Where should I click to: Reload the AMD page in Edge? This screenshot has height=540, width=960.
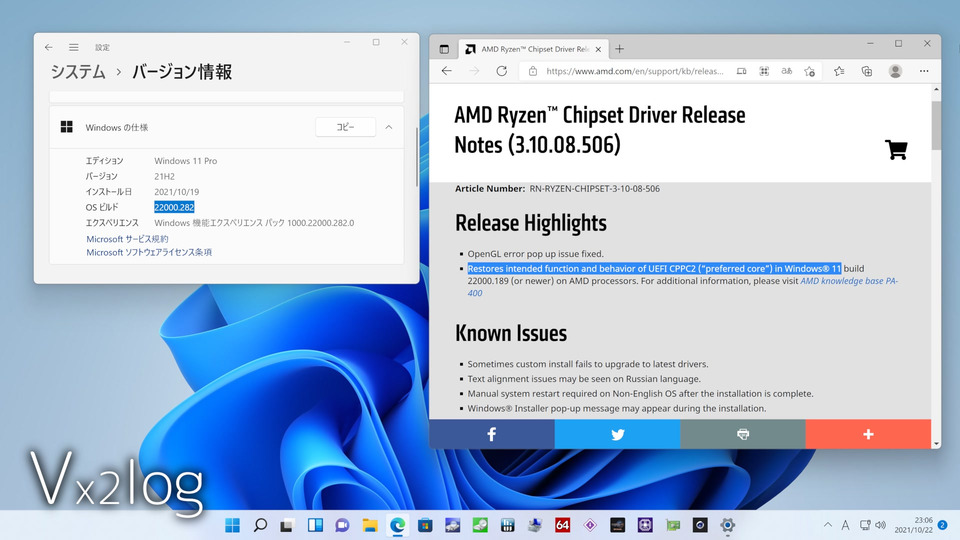pyautogui.click(x=501, y=71)
